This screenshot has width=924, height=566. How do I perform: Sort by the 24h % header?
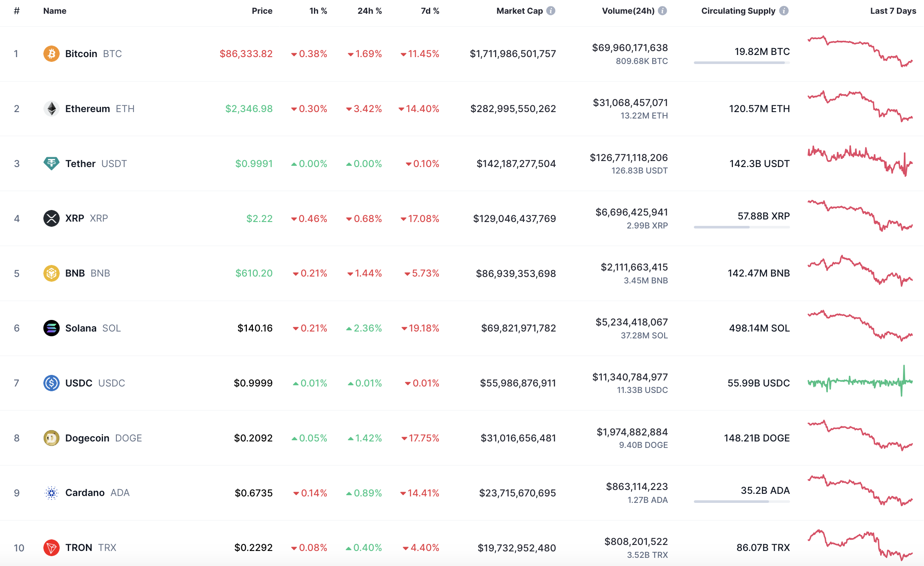(369, 11)
